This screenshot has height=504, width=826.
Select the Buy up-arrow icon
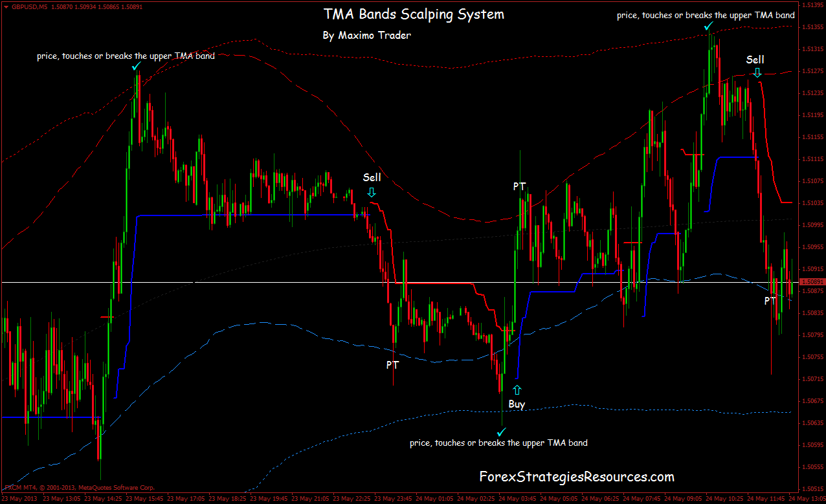tap(517, 390)
